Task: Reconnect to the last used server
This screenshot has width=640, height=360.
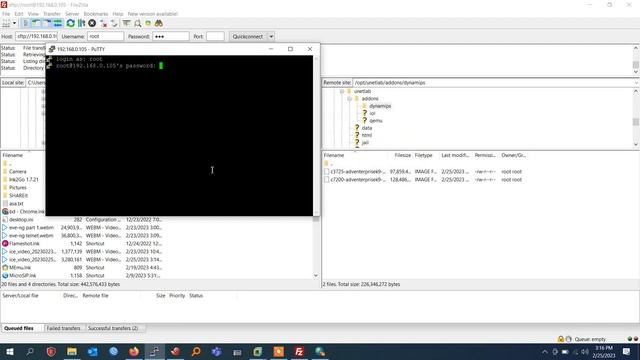Action: [114, 23]
